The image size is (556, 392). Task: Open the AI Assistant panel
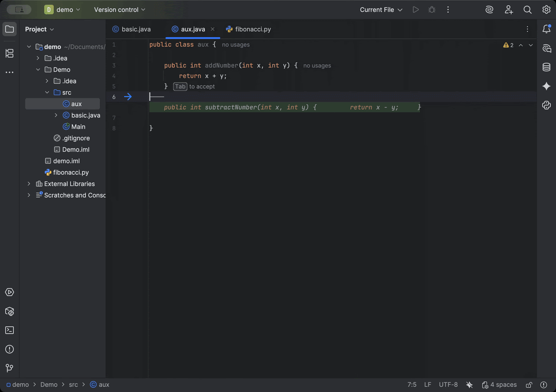click(546, 86)
